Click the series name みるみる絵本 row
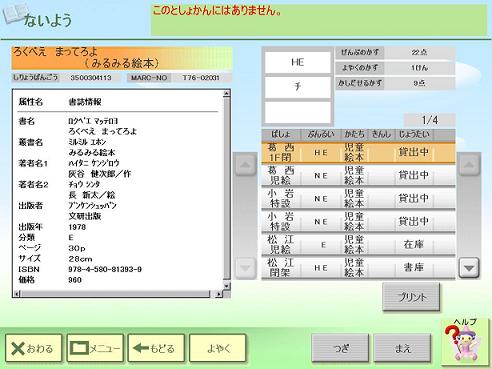492x369 pixels. [x=92, y=152]
